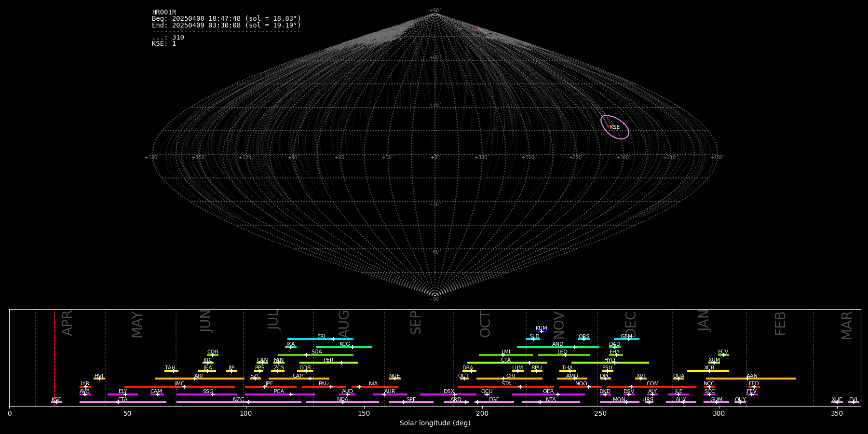Click the 350 tick on solar longitude axis
Image resolution: width=868 pixels, height=434 pixels.
(837, 413)
